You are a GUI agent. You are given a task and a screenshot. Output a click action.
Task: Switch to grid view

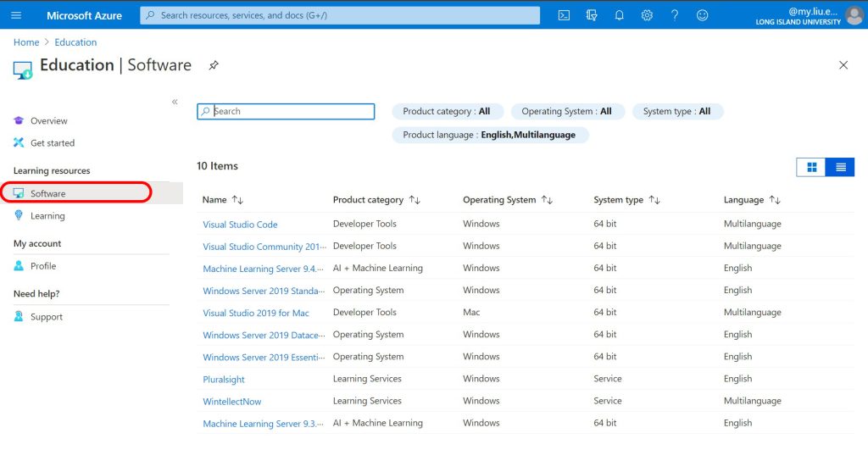[x=811, y=167]
